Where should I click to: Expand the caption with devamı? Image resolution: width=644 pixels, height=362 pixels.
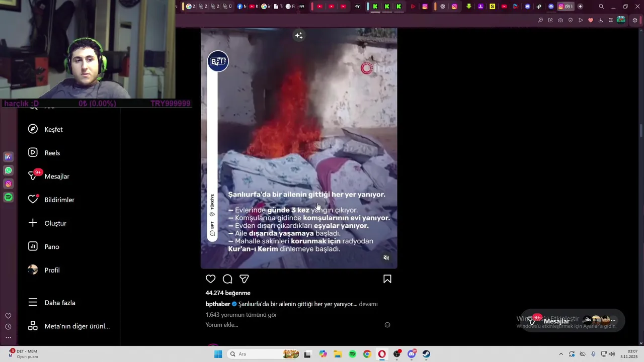[x=368, y=304]
